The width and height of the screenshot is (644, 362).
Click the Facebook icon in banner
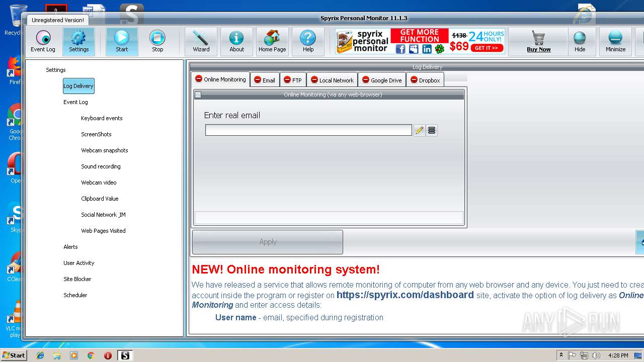400,49
